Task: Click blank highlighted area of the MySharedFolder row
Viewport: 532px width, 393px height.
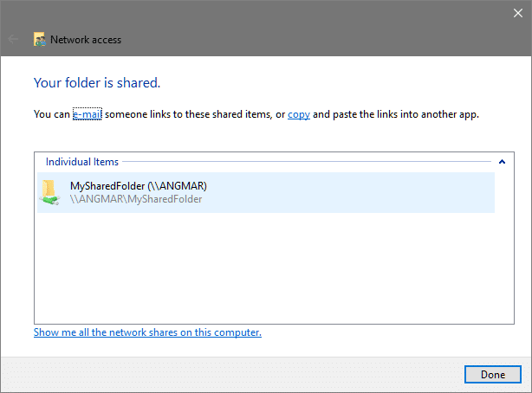Action: coord(349,192)
